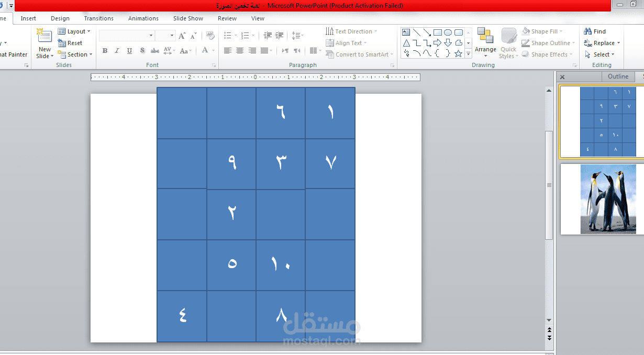This screenshot has height=355, width=644.
Task: Open the Review ribbon tab
Action: coord(227,18)
